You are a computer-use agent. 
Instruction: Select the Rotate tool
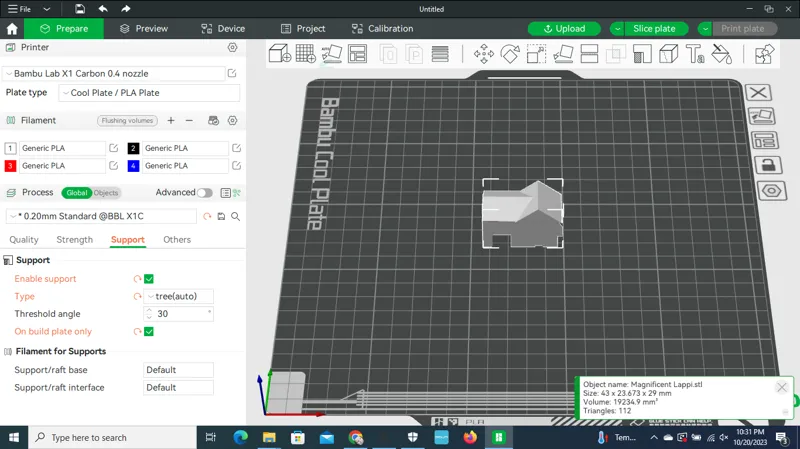coord(510,54)
